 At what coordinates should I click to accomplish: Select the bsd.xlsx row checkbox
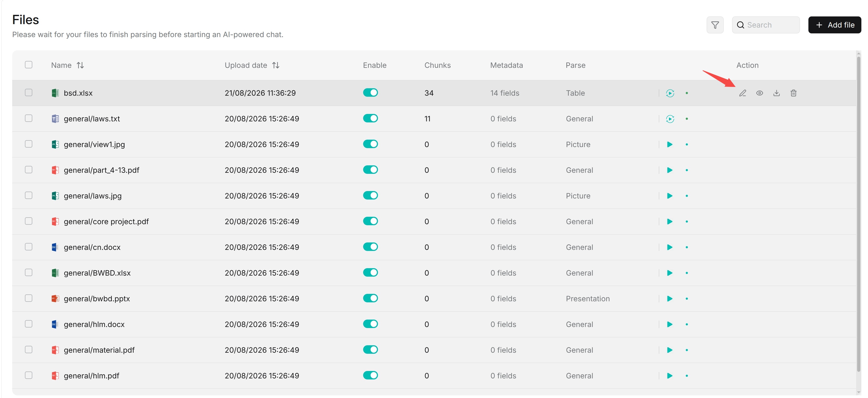(x=29, y=93)
